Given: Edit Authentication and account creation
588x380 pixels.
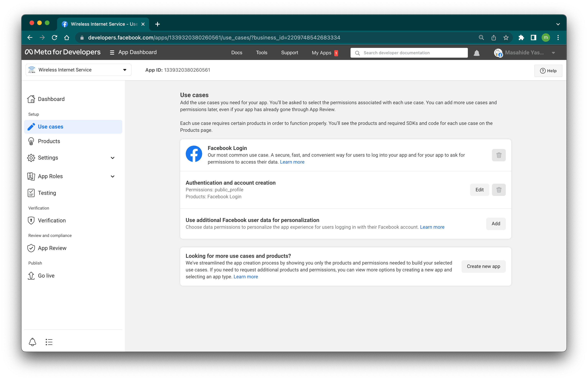Looking at the screenshot, I should (x=479, y=190).
